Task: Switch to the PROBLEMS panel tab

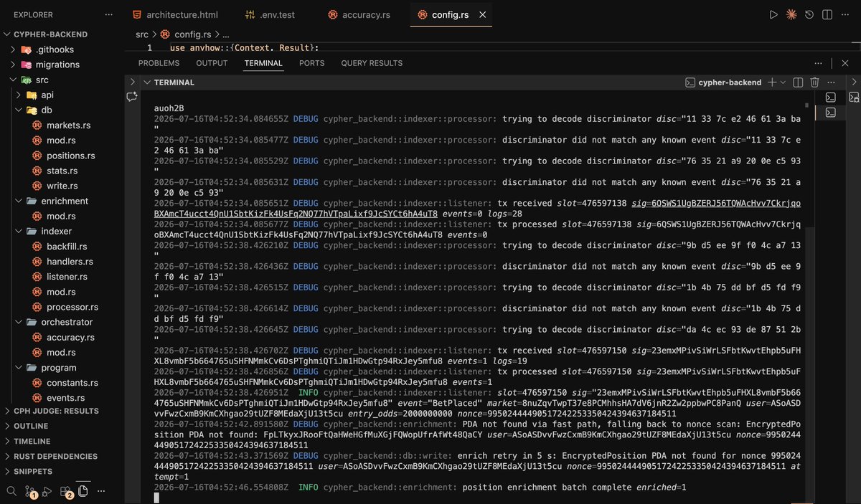Action: tap(159, 63)
